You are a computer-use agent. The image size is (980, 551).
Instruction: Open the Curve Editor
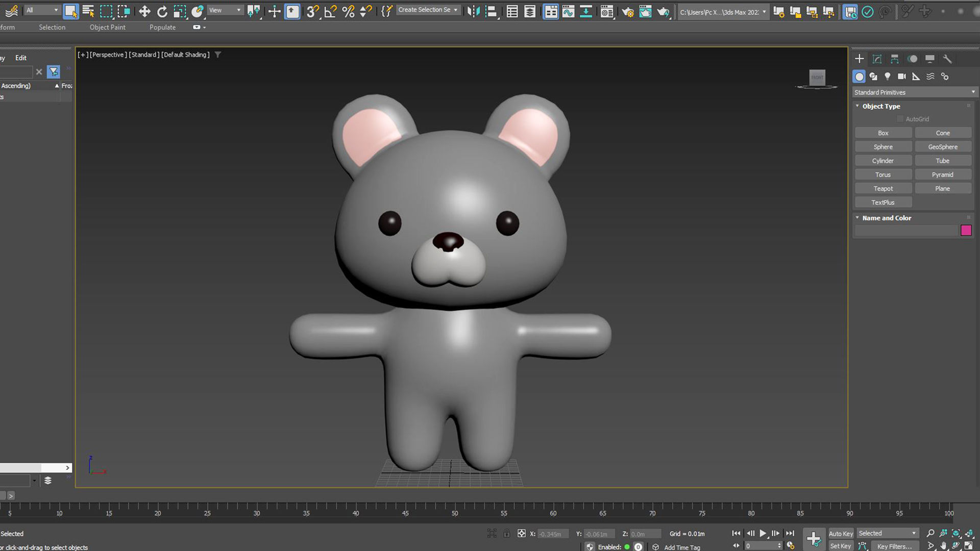[568, 11]
